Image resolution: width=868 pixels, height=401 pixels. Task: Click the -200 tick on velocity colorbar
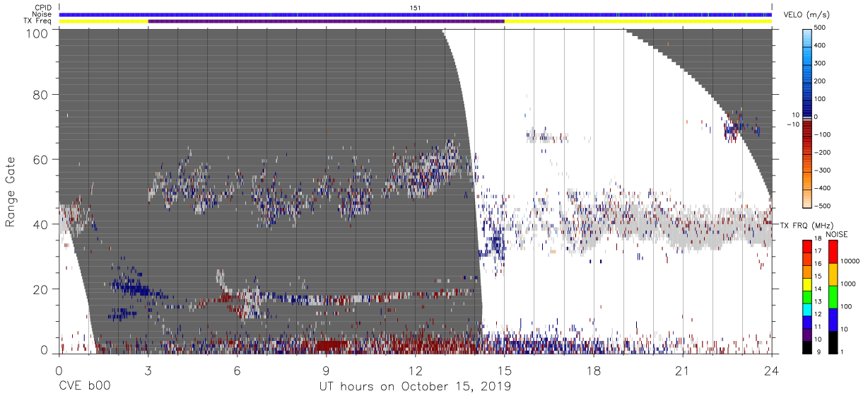click(823, 152)
